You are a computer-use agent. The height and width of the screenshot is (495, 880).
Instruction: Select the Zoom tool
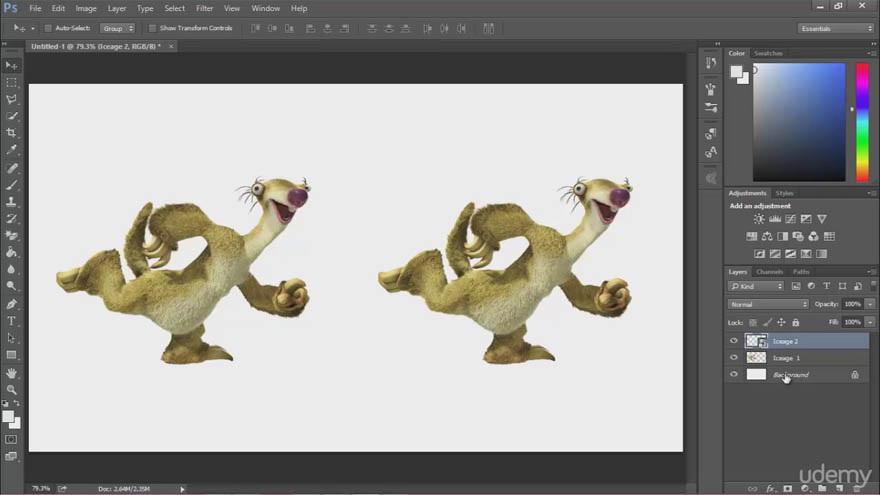[x=11, y=389]
